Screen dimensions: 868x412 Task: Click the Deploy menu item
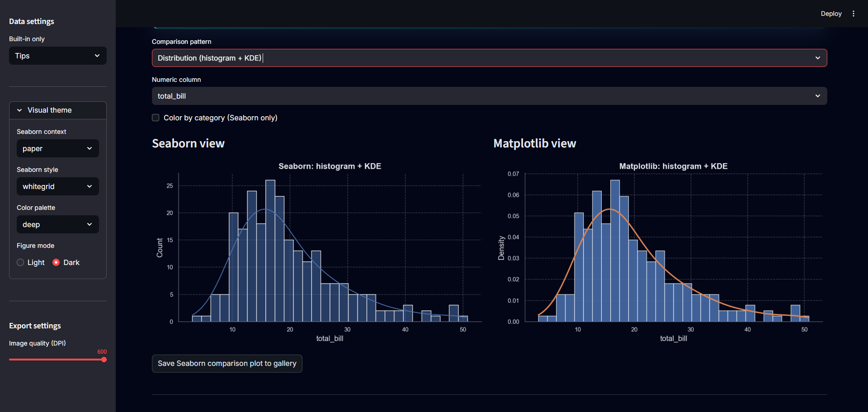(831, 13)
